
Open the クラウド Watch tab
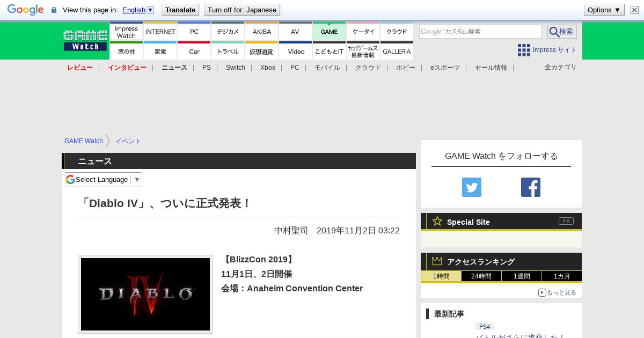(x=397, y=32)
